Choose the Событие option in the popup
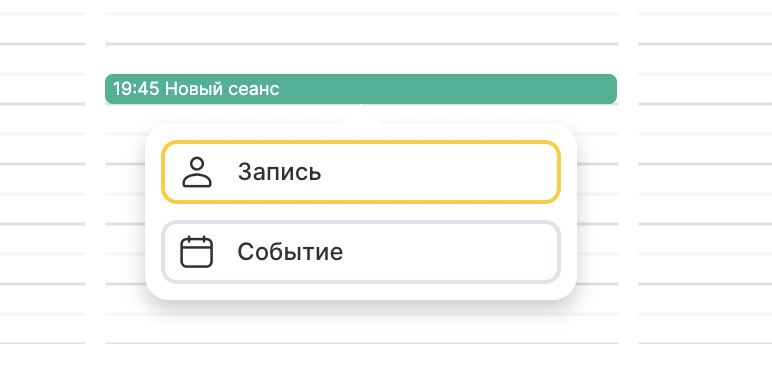The height and width of the screenshot is (388, 772). [x=361, y=252]
